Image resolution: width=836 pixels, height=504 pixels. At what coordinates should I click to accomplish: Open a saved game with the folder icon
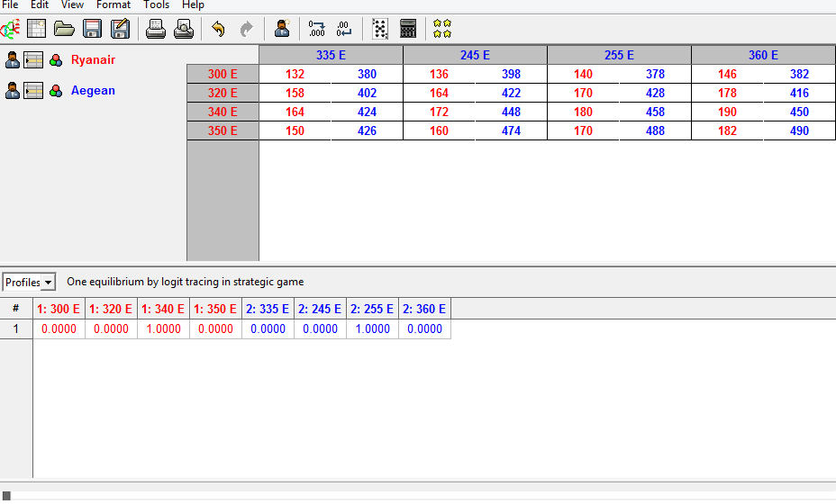(64, 29)
